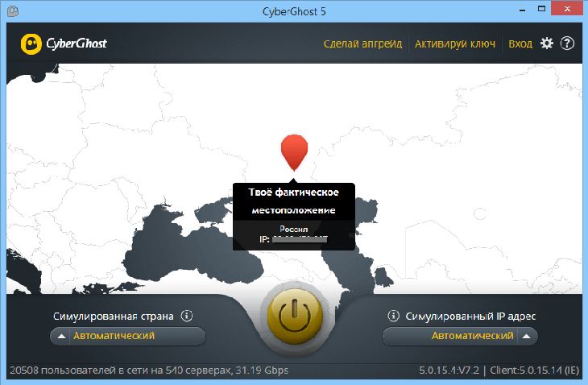Open the Сделай апгрейд link

362,43
